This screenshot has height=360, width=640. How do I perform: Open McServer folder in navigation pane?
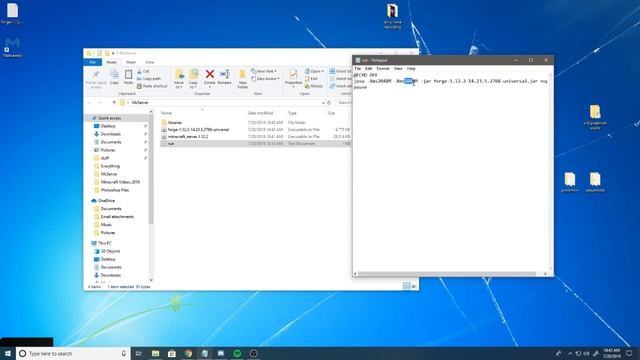coord(109,174)
